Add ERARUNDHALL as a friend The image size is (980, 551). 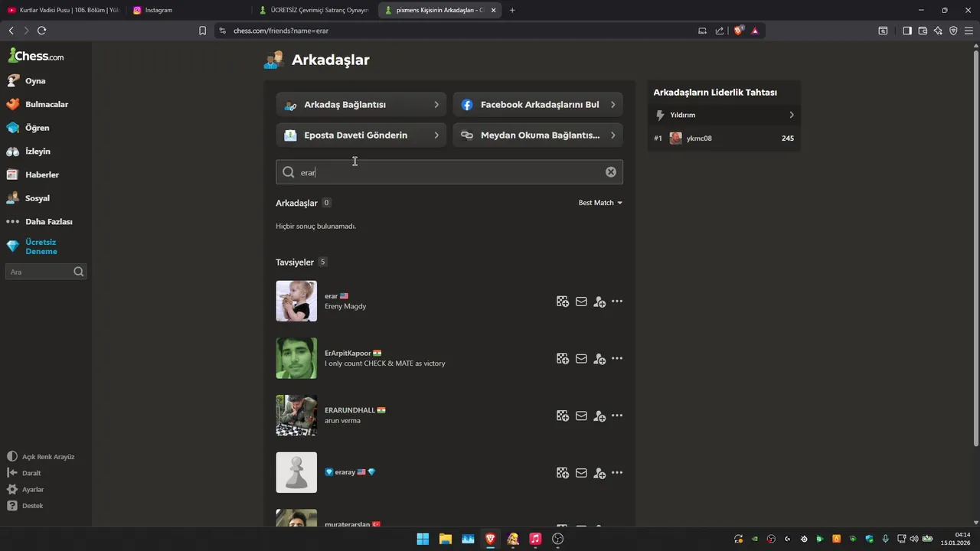point(599,416)
